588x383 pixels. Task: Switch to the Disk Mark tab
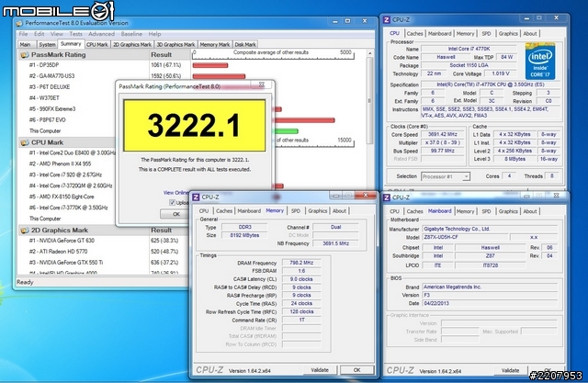pos(245,45)
